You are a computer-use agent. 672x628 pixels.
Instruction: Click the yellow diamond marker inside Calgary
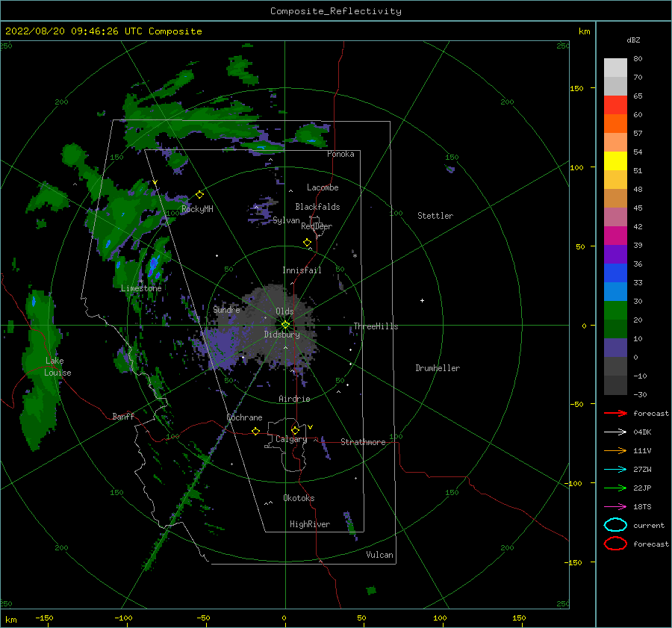(295, 430)
